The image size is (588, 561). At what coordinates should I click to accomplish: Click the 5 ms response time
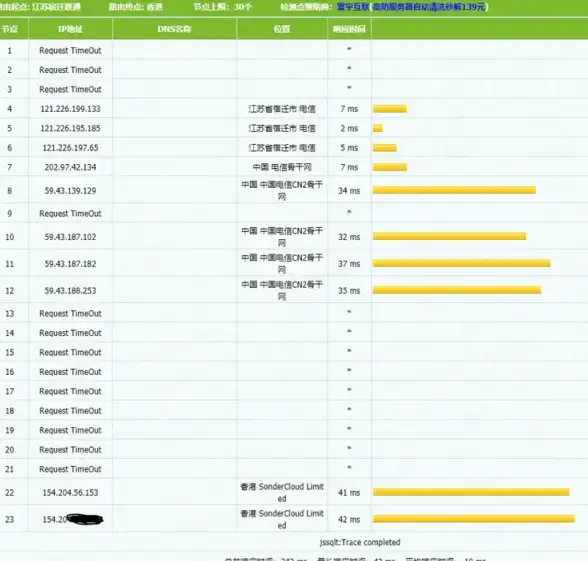pyautogui.click(x=349, y=148)
